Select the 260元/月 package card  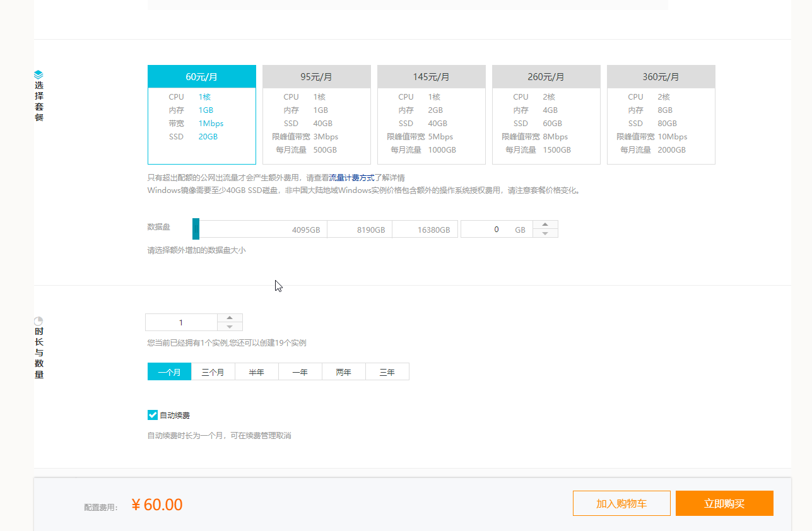(x=546, y=114)
